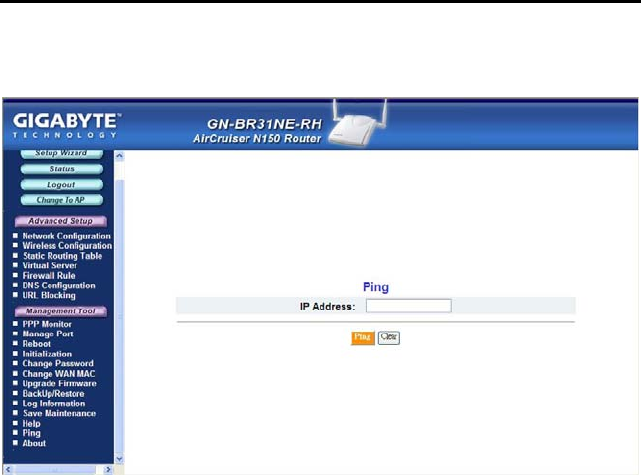View Log Information
Viewport: 641px width, 475px height.
tap(54, 403)
